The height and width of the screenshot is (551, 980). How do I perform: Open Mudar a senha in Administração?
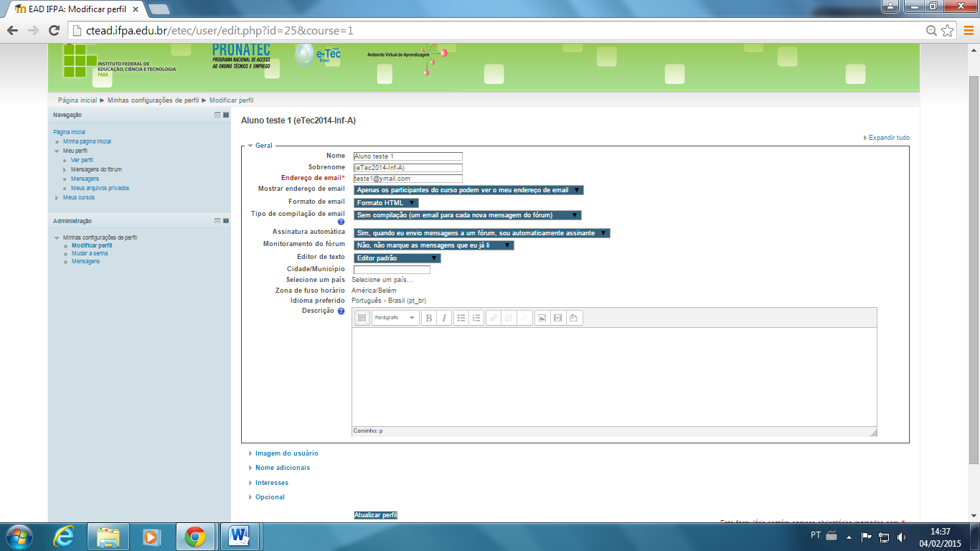click(90, 253)
